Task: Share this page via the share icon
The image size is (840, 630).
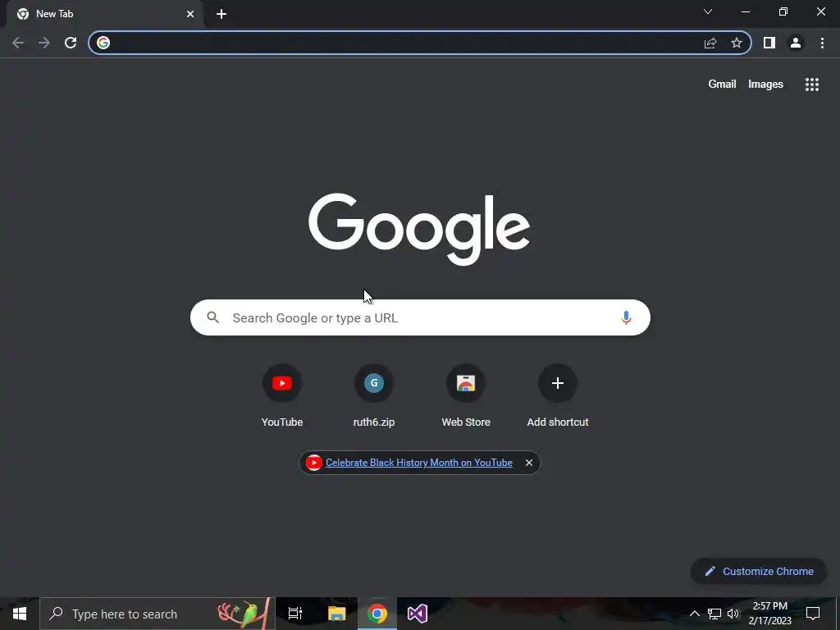Action: [x=710, y=43]
